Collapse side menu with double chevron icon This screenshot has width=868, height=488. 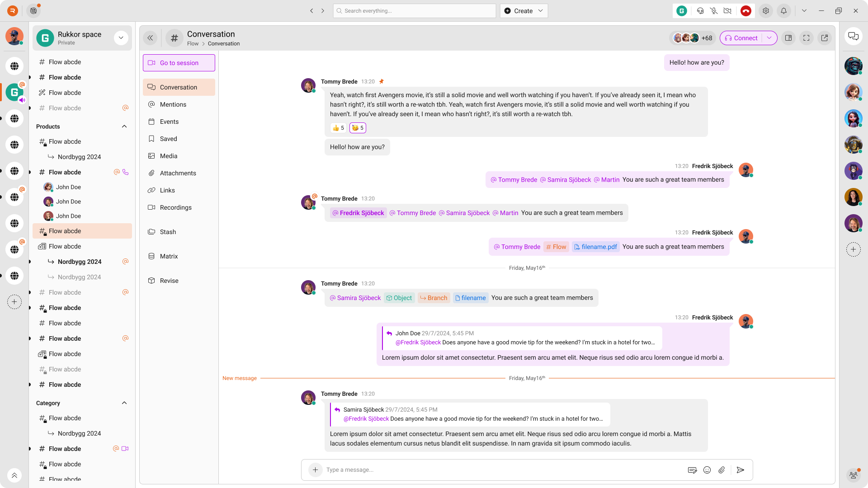point(150,38)
